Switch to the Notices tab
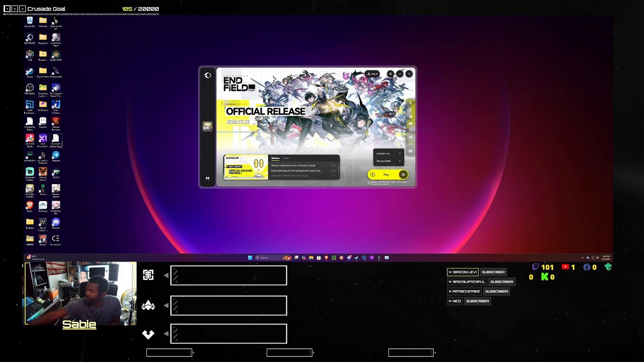This screenshot has height=362, width=644. pos(275,158)
